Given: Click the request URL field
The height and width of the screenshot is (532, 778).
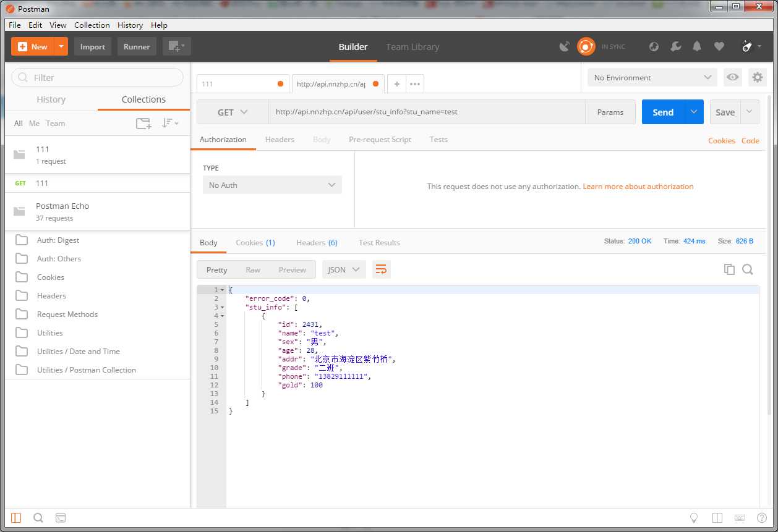Looking at the screenshot, I should tap(427, 112).
